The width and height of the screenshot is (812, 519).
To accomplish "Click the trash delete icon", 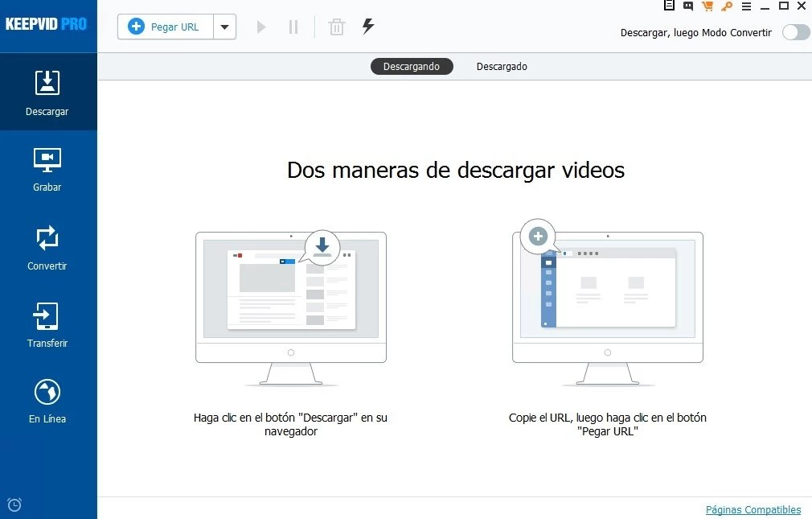I will [337, 27].
